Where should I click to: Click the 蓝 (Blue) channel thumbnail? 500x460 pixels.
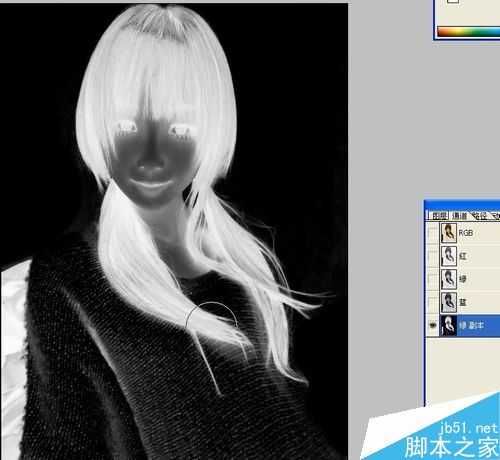click(x=449, y=302)
